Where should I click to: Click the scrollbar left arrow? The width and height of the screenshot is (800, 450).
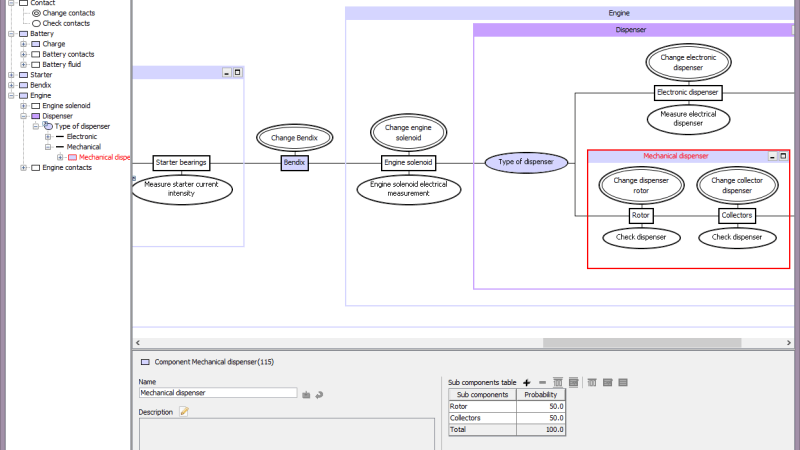point(138,343)
